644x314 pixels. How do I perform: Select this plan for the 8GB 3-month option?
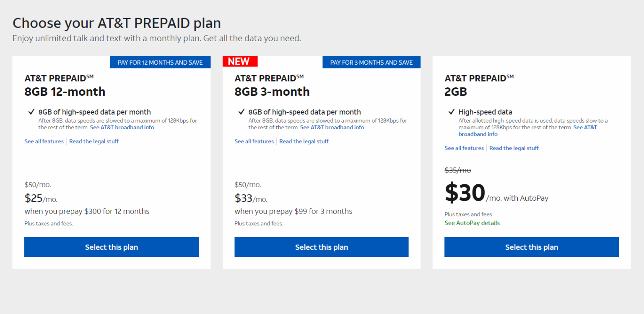pos(321,247)
